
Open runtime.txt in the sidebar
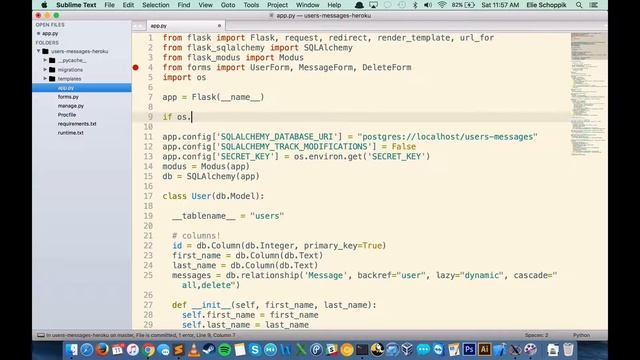71,133
